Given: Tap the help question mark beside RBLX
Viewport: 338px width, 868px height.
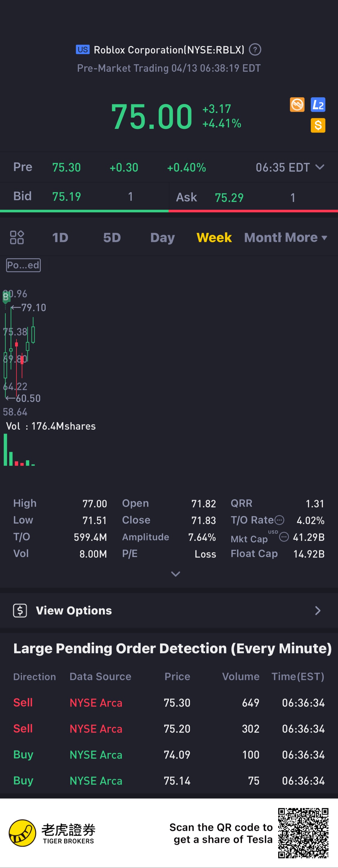Looking at the screenshot, I should [255, 50].
